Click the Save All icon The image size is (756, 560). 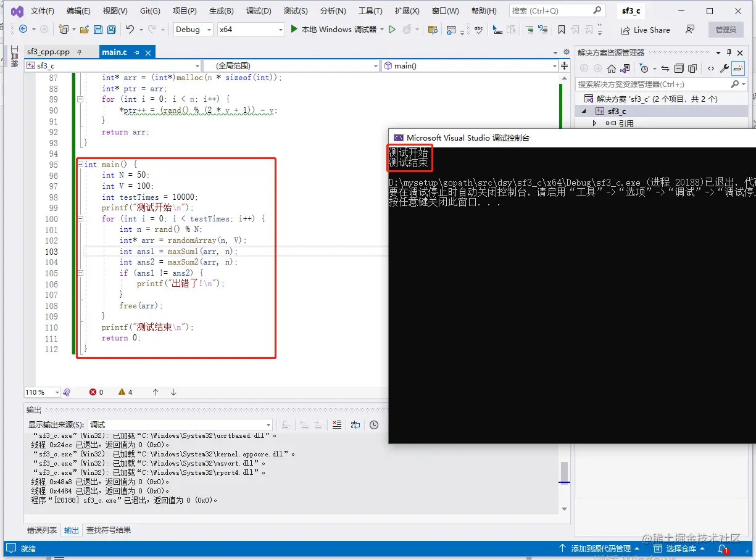coord(112,29)
